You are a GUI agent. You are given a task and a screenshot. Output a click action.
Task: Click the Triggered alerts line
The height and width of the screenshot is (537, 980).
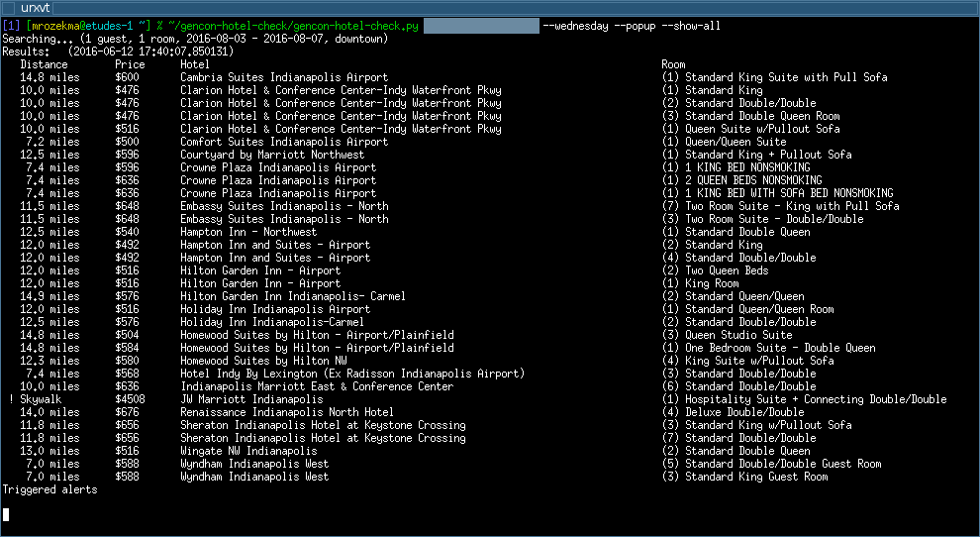click(x=50, y=489)
